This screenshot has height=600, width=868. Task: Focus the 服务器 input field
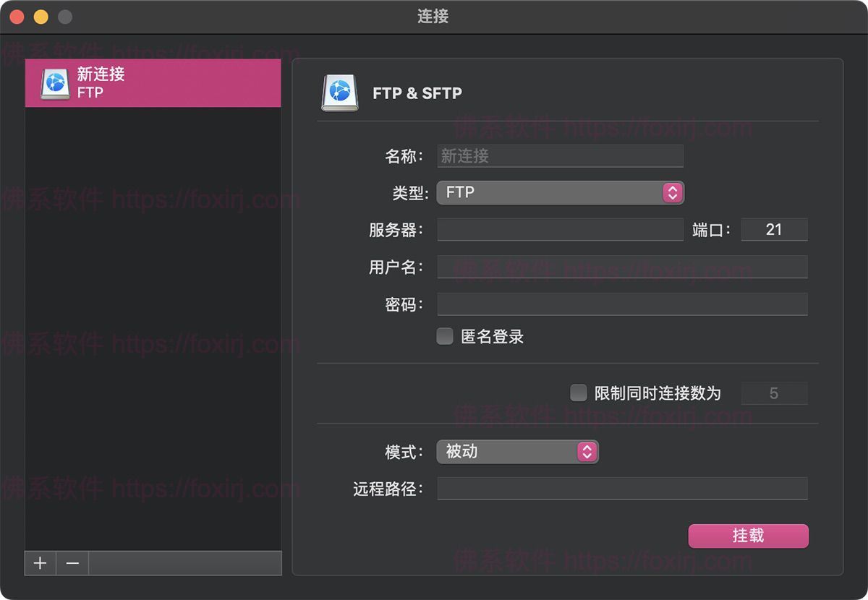pyautogui.click(x=561, y=230)
